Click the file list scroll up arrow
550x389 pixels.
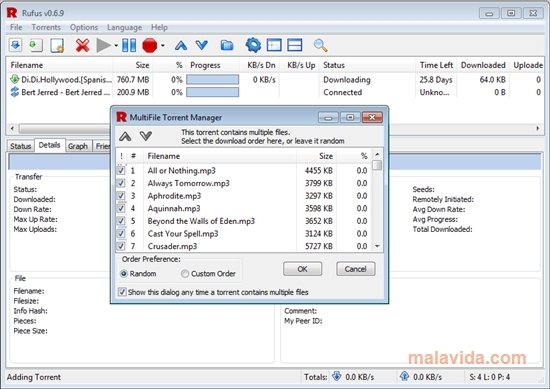[x=377, y=154]
